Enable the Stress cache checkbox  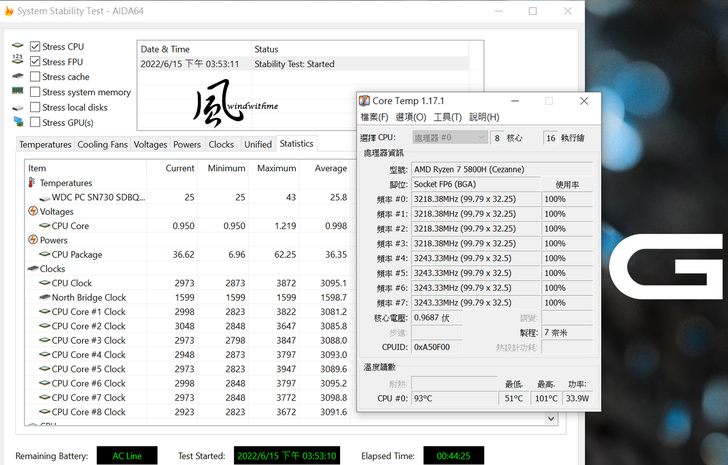coord(36,77)
